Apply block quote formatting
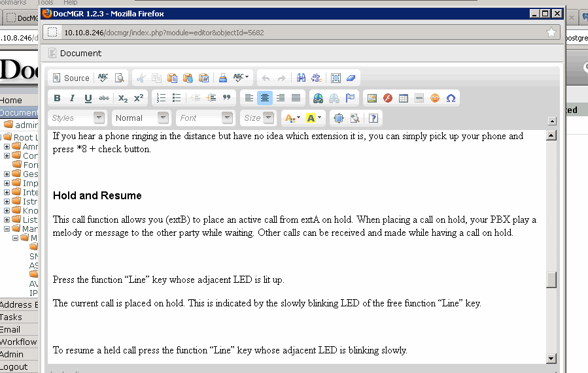The image size is (588, 373). tap(226, 98)
